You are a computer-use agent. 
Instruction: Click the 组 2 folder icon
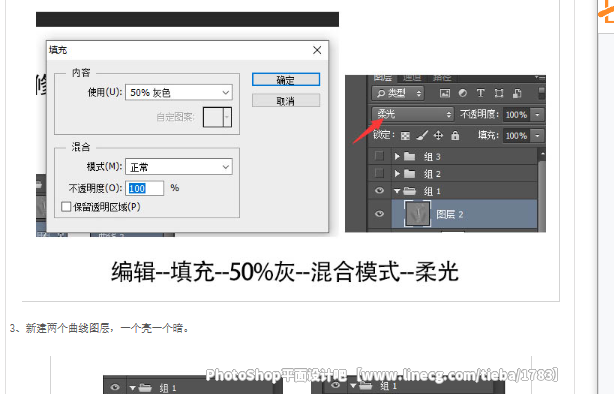(x=410, y=174)
